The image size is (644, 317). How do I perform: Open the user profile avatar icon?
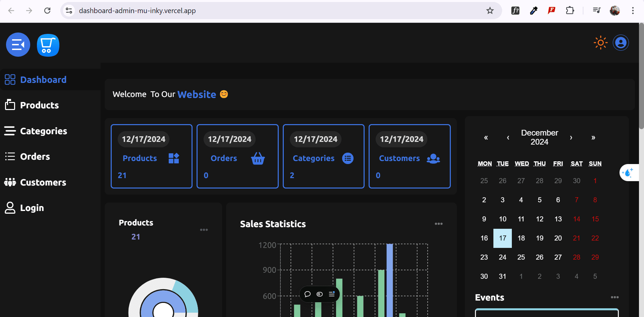tap(621, 43)
